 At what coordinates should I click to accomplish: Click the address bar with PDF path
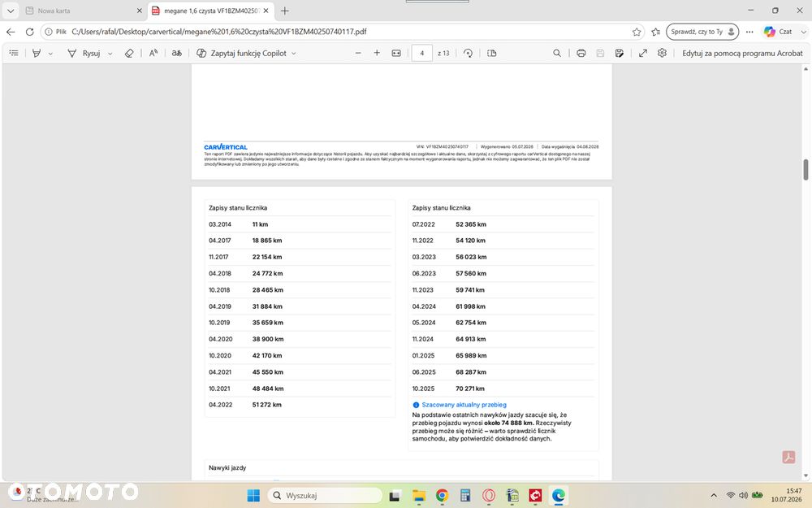[x=342, y=32]
